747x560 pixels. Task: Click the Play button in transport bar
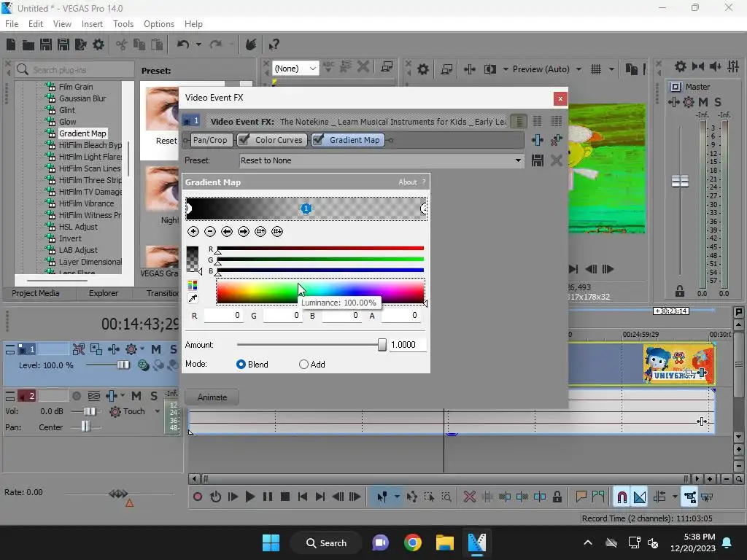[x=249, y=497]
